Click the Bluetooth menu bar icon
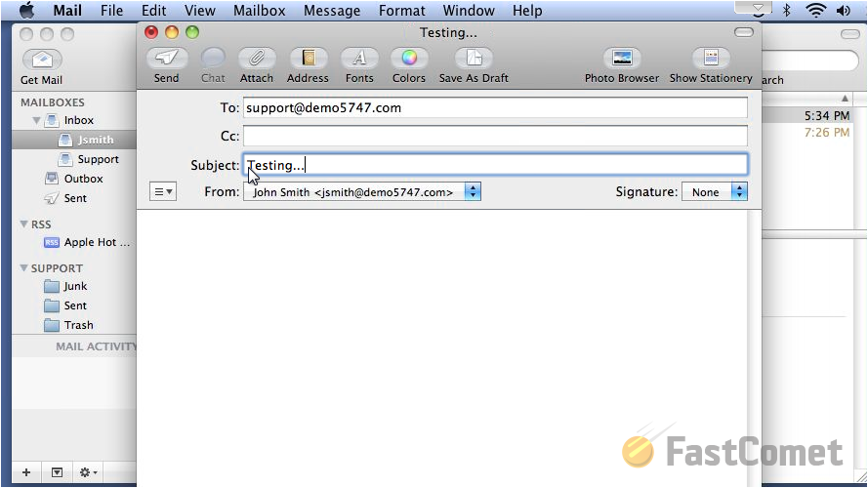Screen dimensions: 868x488 pyautogui.click(x=787, y=11)
